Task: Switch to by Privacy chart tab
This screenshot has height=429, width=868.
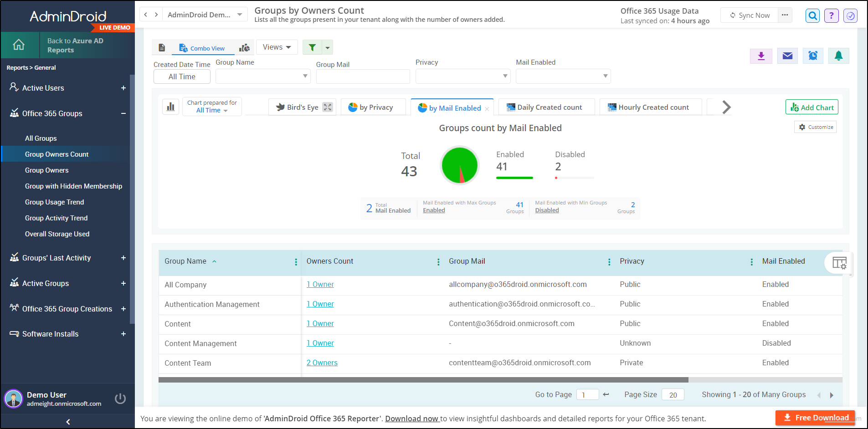Action: pos(373,107)
